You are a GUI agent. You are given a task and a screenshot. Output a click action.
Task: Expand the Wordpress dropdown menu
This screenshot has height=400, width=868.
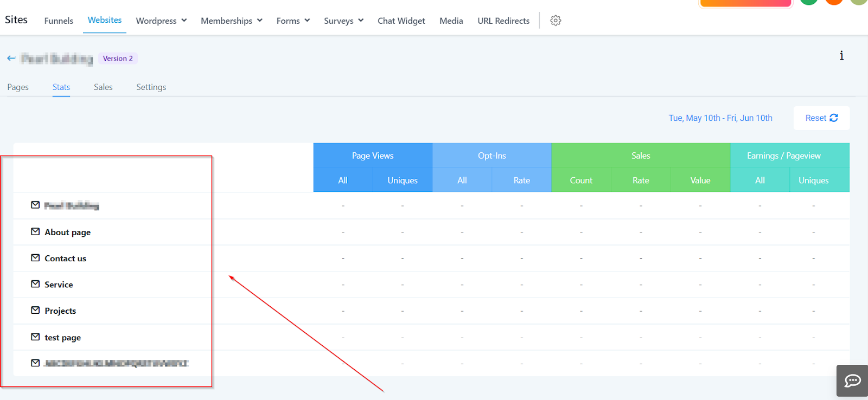pos(161,21)
